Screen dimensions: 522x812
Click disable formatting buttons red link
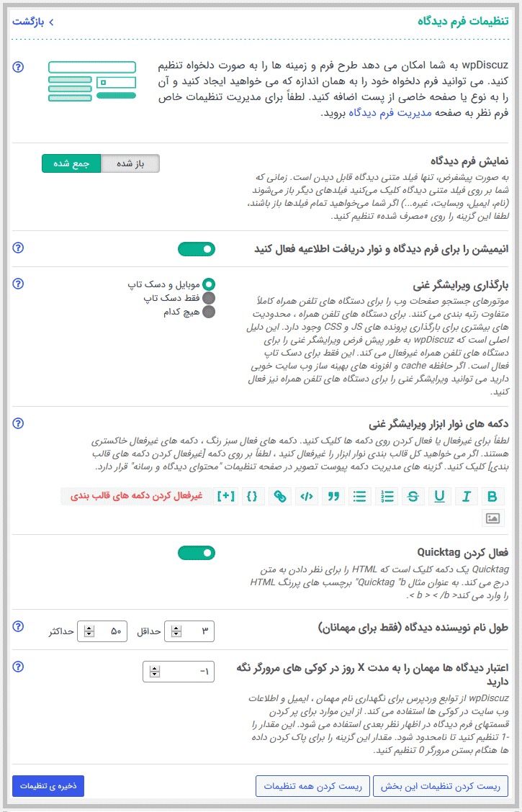[135, 496]
